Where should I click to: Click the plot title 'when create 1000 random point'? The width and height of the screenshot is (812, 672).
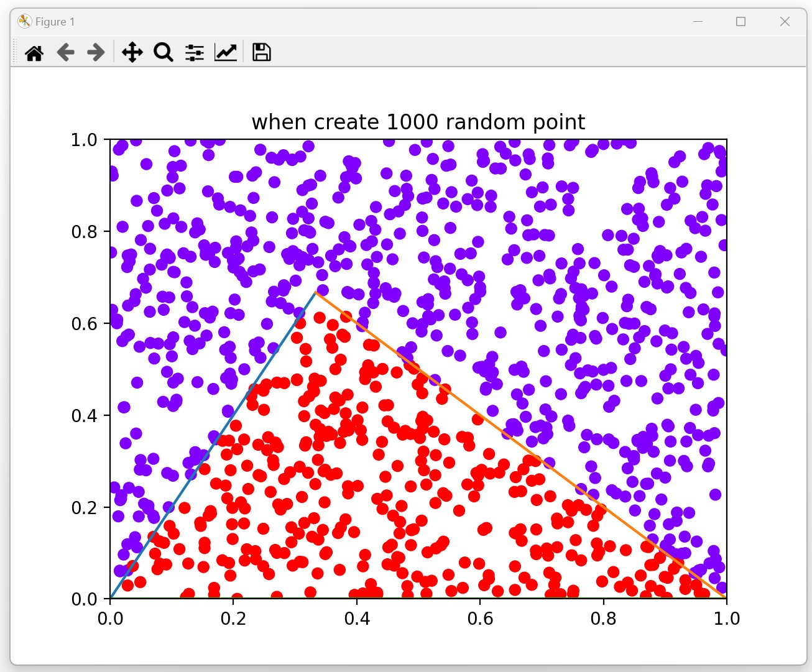[x=418, y=122]
